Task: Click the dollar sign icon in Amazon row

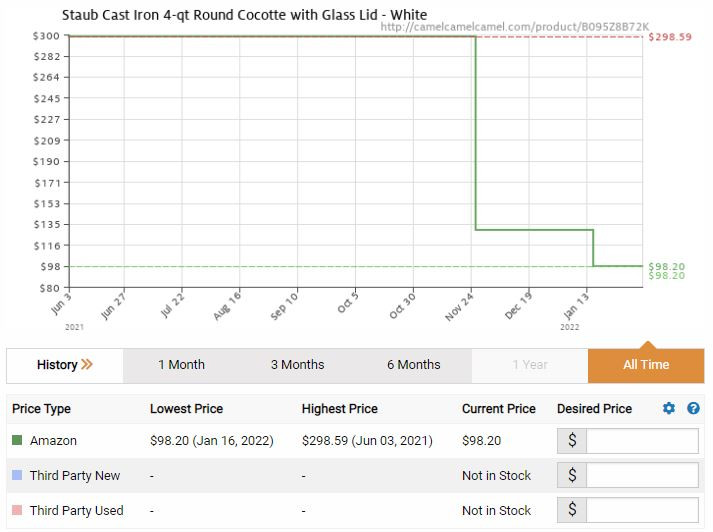Action: pyautogui.click(x=572, y=440)
